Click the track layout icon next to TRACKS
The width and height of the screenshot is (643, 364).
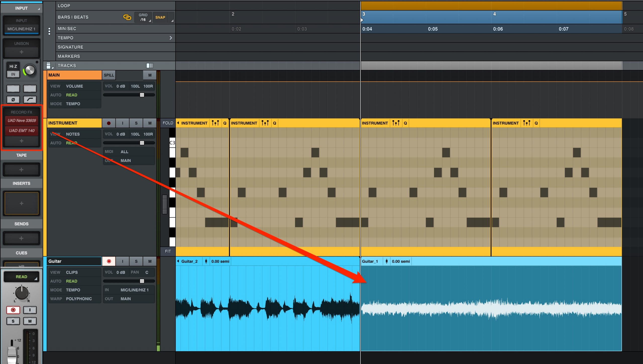click(x=49, y=66)
